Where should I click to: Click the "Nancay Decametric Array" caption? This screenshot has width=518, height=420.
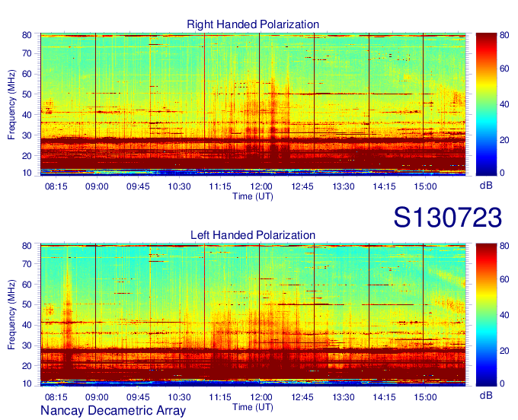pos(113,410)
